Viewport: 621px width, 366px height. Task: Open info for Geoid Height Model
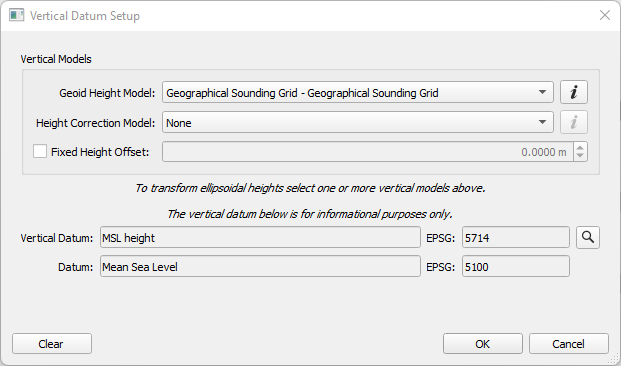point(573,92)
